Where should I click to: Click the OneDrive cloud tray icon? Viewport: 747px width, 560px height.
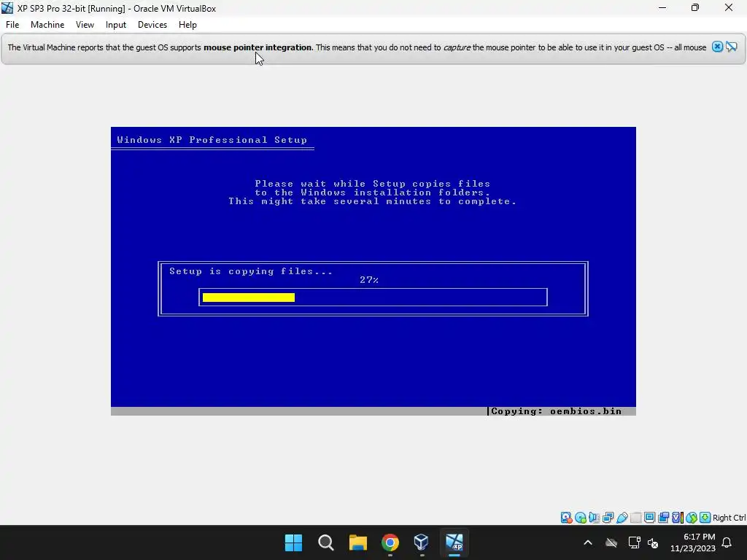point(611,542)
